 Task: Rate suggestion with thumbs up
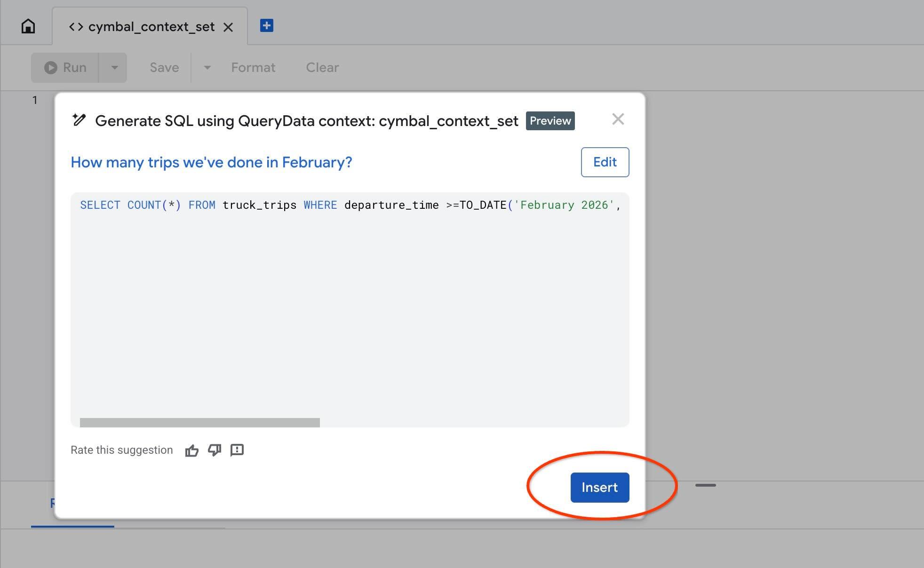pyautogui.click(x=191, y=450)
